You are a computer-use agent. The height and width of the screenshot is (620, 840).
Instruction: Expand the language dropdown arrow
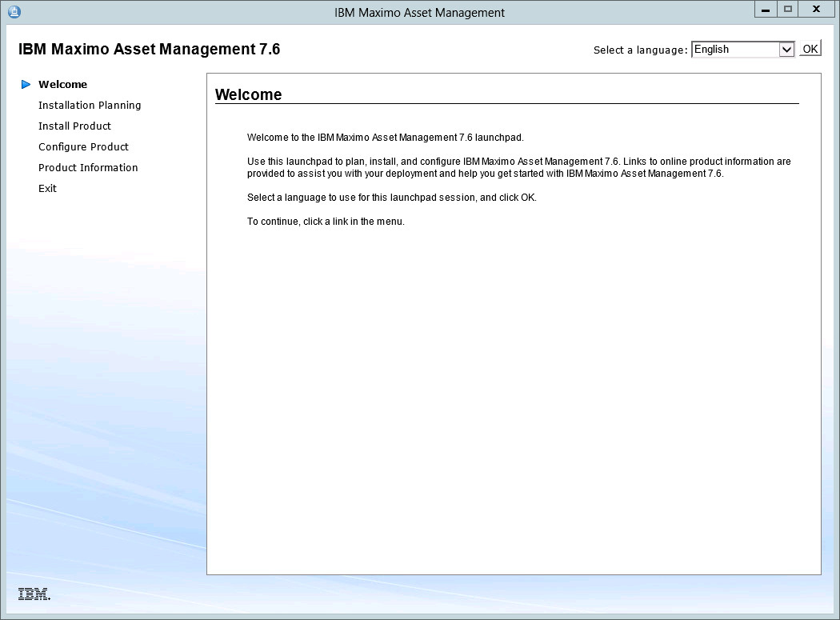(x=786, y=50)
